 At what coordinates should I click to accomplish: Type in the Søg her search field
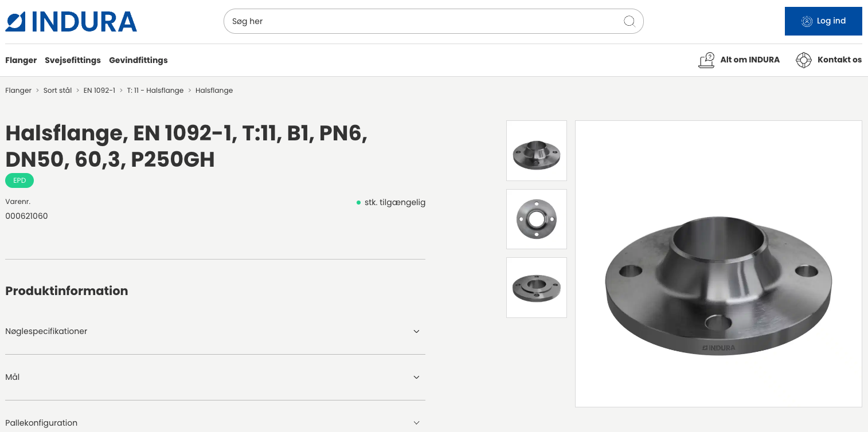[x=424, y=21]
